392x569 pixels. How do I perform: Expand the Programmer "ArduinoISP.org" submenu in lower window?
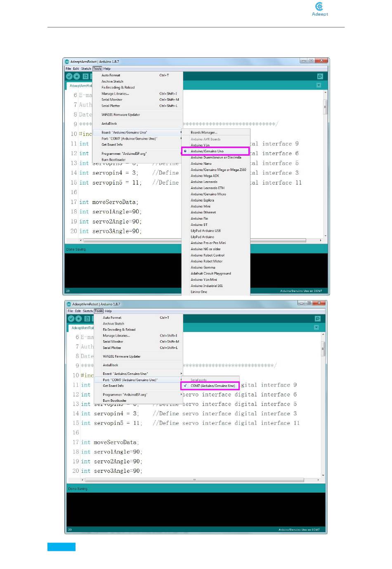coord(125,394)
